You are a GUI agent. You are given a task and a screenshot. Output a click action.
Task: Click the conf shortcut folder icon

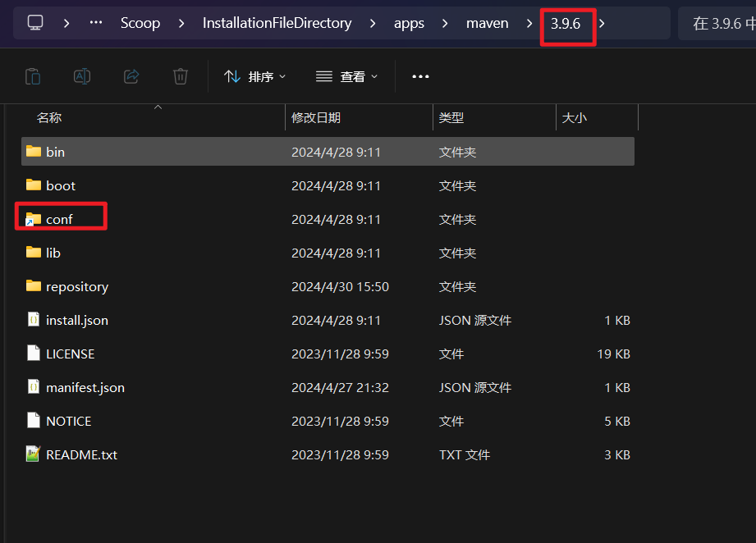(x=34, y=219)
